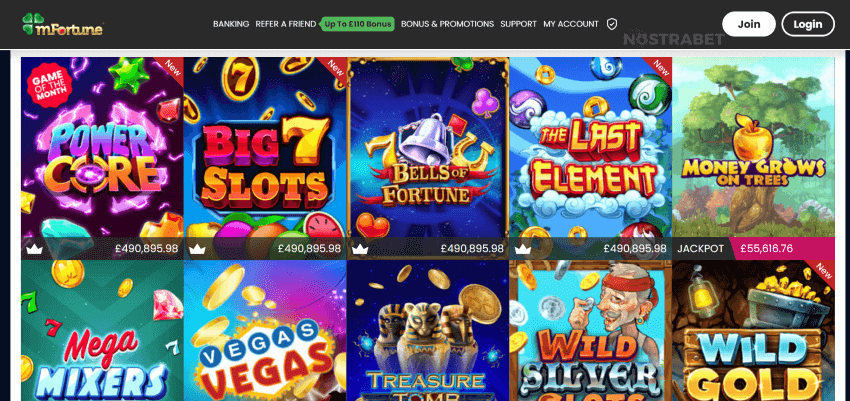
Task: Click the shield icon beside My Account
Action: coord(612,24)
